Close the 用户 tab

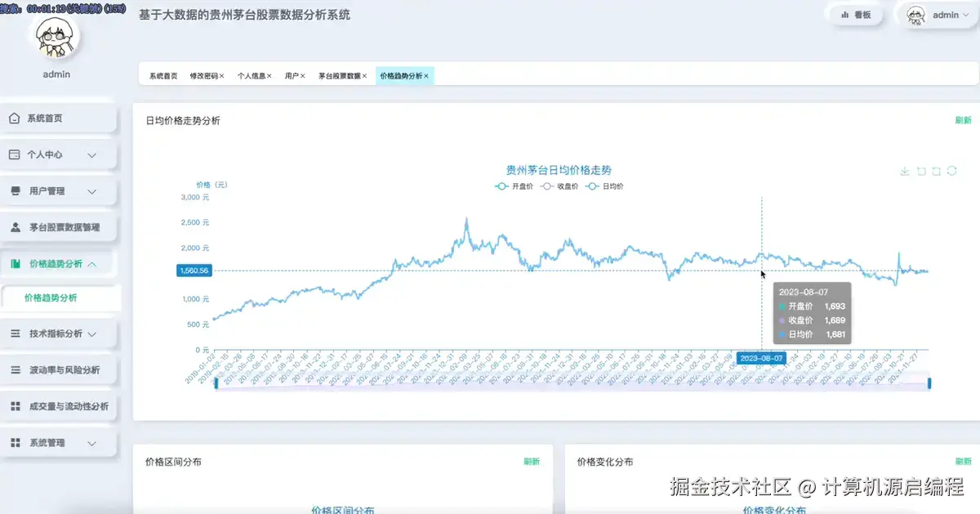coord(302,76)
